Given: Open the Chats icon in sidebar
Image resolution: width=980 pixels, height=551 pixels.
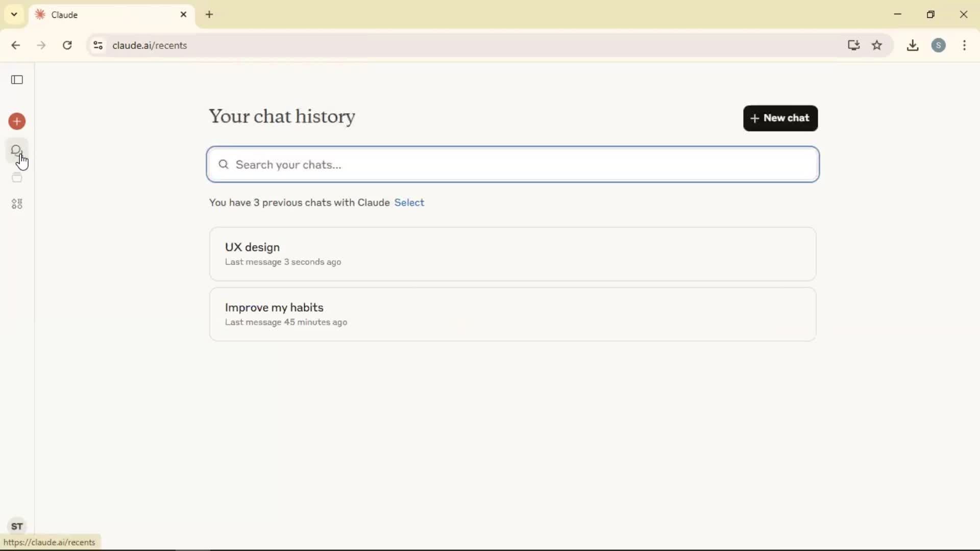Looking at the screenshot, I should 17,151.
